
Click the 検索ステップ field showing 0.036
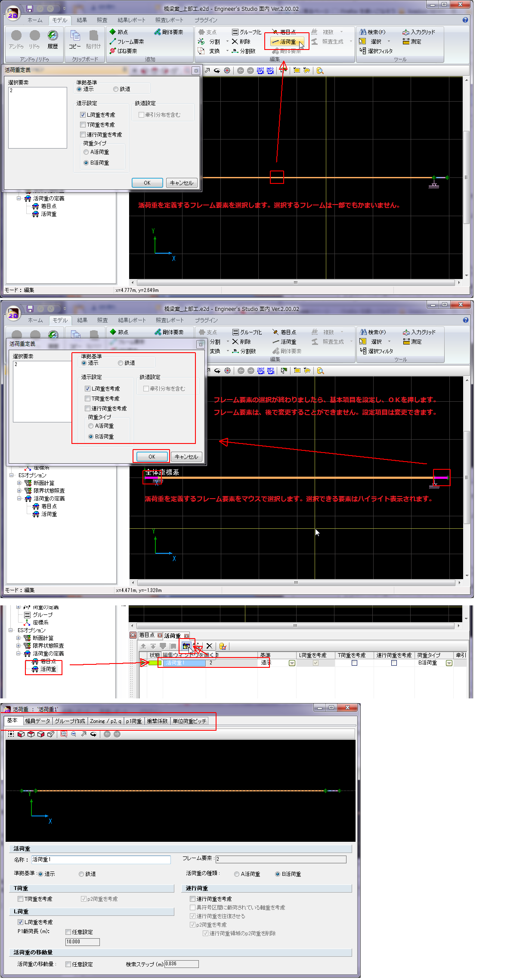[x=181, y=964]
